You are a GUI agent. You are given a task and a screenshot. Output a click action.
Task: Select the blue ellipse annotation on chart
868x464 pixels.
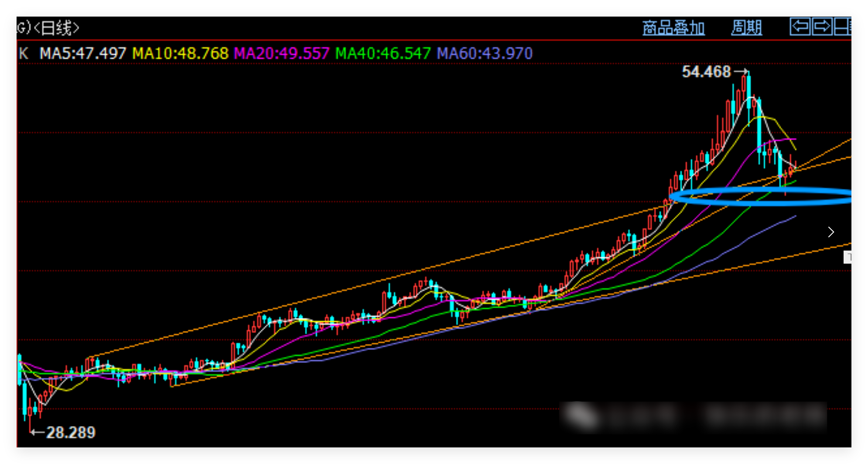680,196
